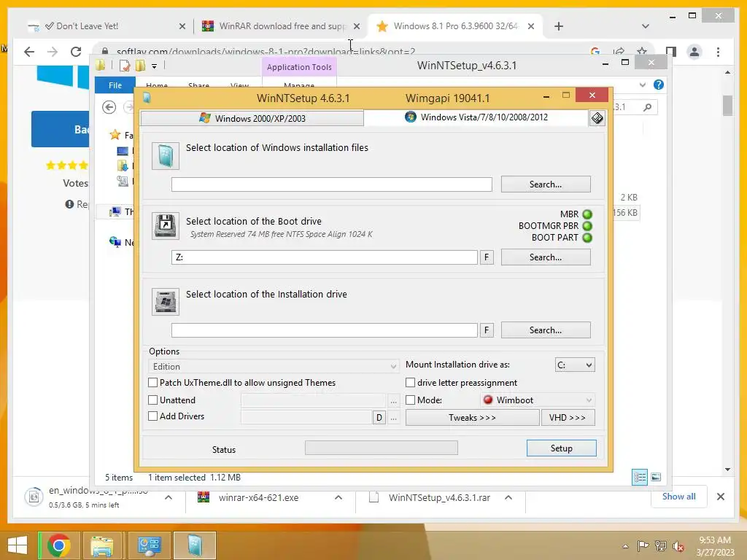Click Search for Boot drive location
Screen dimensions: 747x560
pyautogui.click(x=546, y=257)
